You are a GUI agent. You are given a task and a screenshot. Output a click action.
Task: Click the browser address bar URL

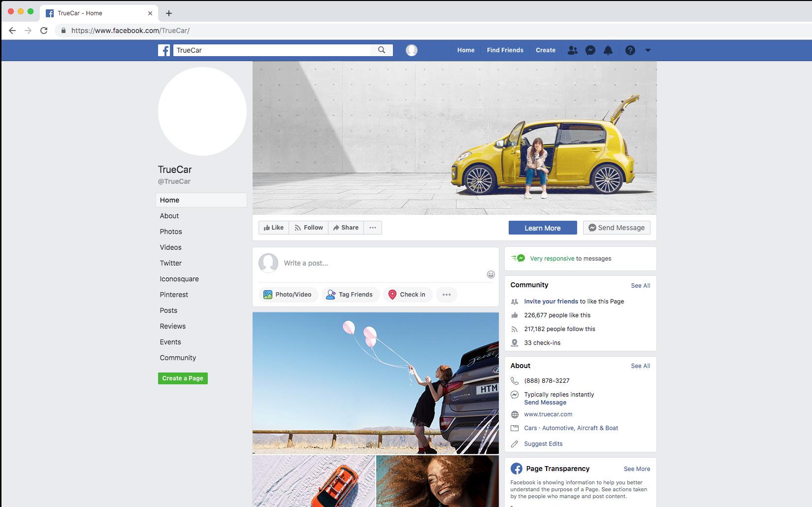click(130, 31)
